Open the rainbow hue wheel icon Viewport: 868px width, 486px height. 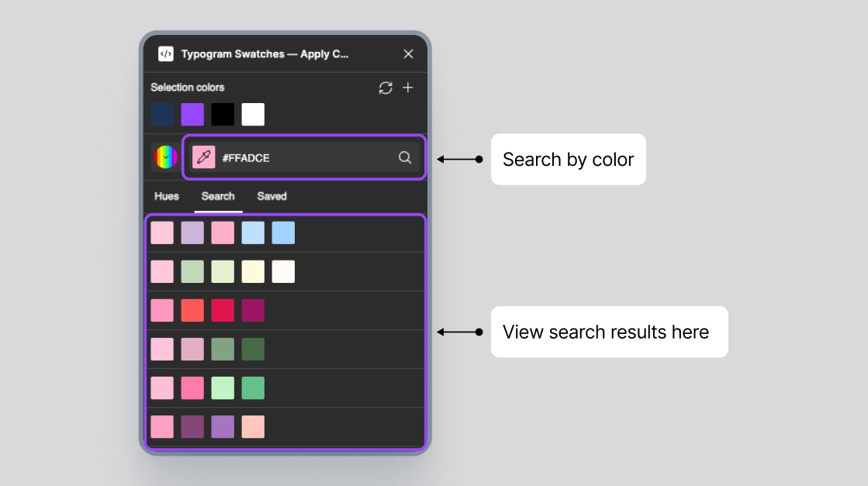(x=164, y=157)
